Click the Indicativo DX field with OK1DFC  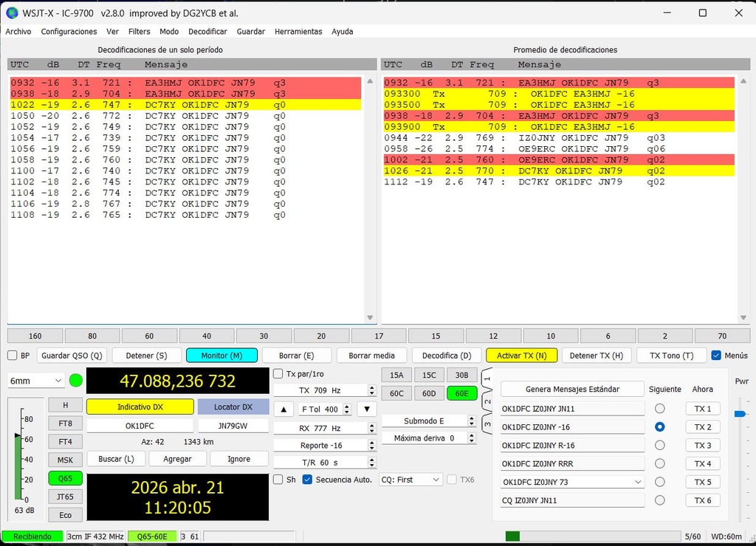140,426
